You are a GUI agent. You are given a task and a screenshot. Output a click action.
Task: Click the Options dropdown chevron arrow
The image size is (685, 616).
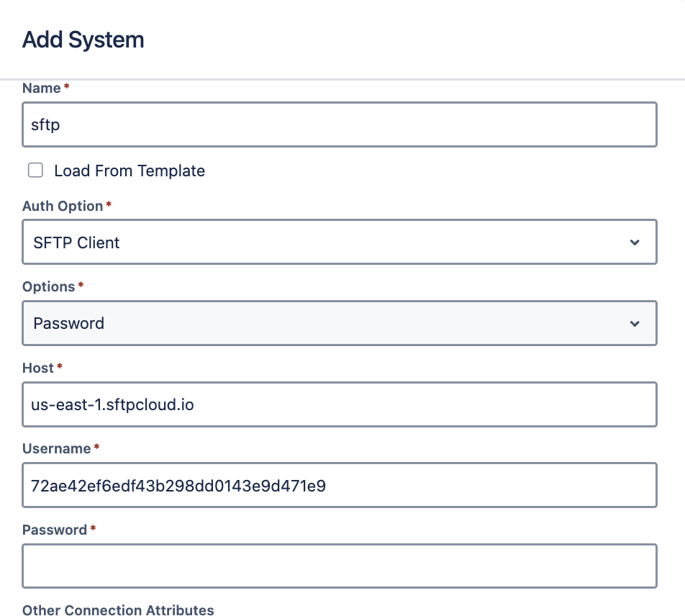pyautogui.click(x=635, y=323)
